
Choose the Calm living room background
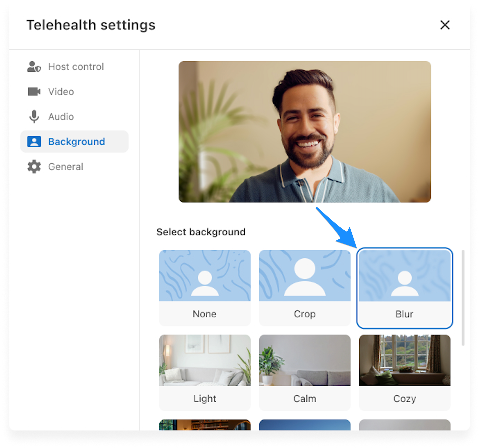304,372
